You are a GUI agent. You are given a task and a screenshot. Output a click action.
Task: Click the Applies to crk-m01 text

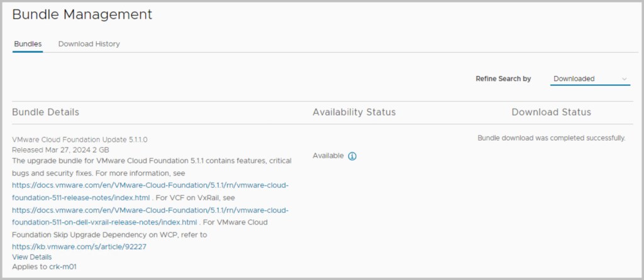coord(44,267)
